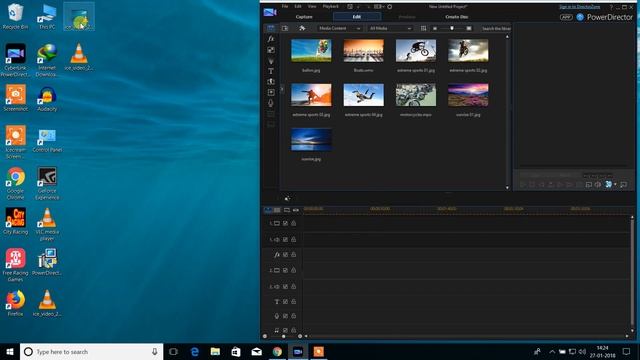Click the plug-ins puzzle piece icon
Screen dimensions: 640x360
302,28
